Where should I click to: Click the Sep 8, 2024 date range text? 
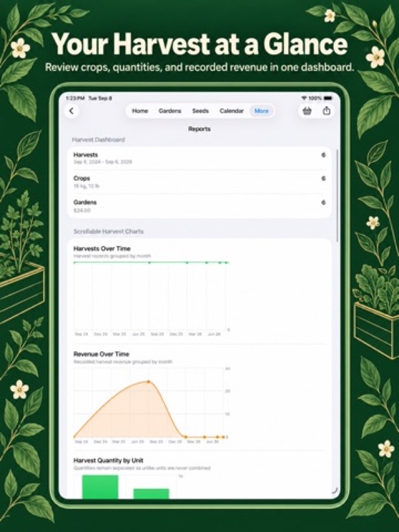click(103, 162)
